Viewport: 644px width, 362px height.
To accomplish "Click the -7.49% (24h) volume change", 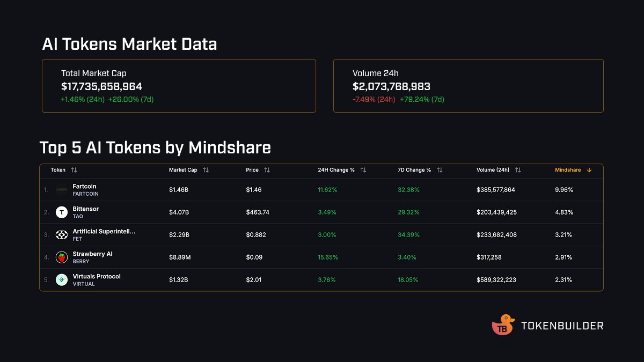I will click(374, 99).
